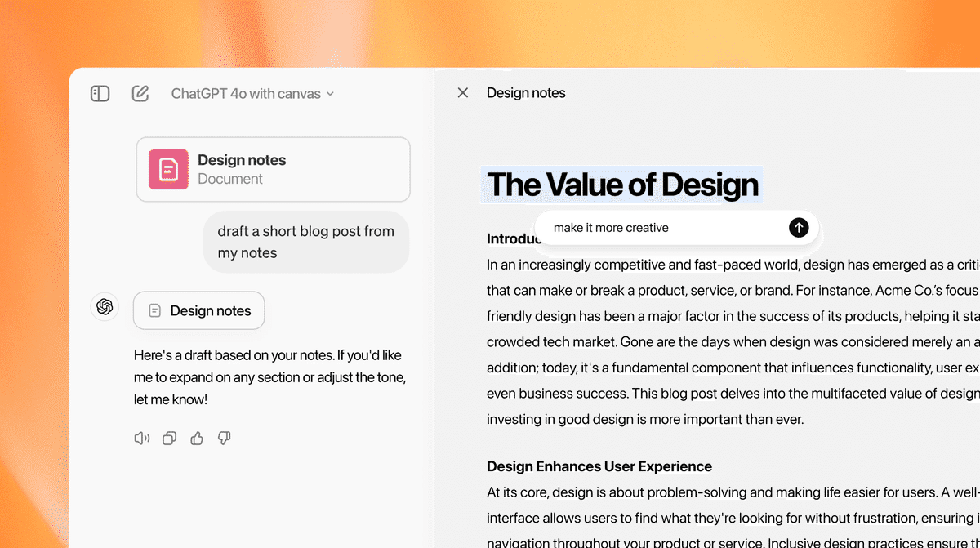Viewport: 980px width, 548px height.
Task: Close the Design notes canvas
Action: pos(463,93)
